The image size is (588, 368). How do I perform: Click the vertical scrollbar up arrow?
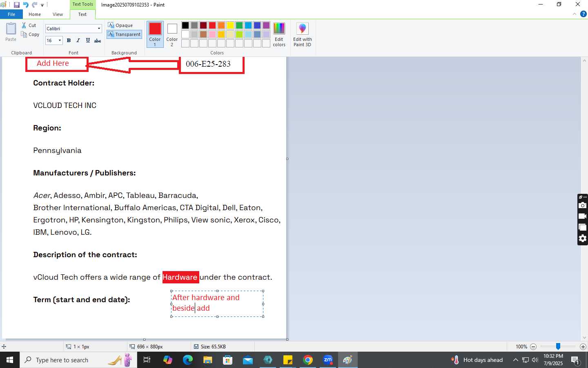[x=584, y=61]
